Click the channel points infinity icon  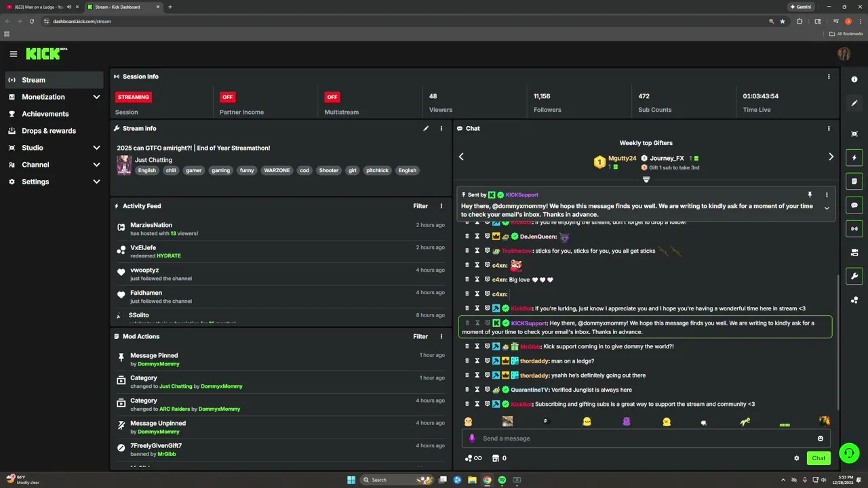[x=473, y=458]
